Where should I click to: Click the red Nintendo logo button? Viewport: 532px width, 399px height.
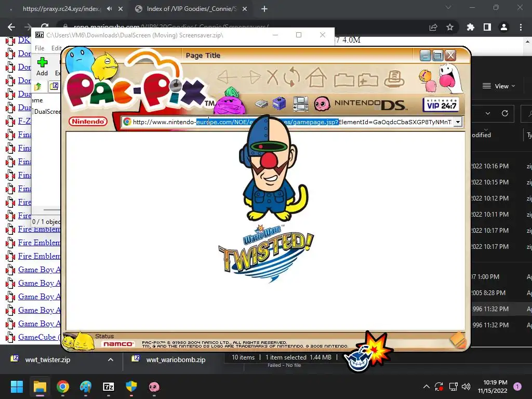pyautogui.click(x=88, y=122)
